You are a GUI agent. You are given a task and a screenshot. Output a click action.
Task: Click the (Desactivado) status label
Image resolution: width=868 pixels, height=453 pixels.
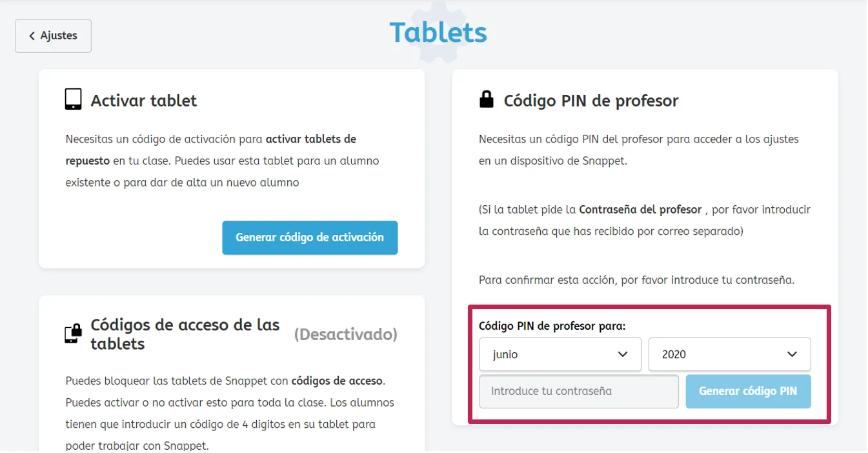pos(346,334)
